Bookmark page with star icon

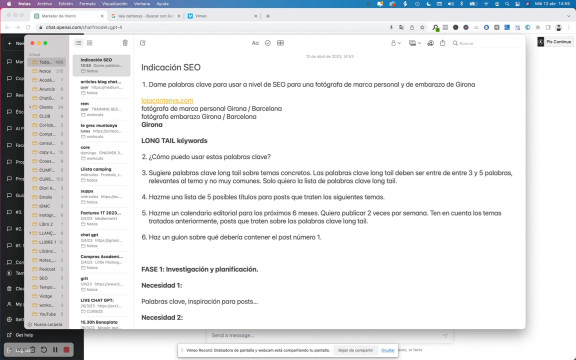click(x=422, y=27)
